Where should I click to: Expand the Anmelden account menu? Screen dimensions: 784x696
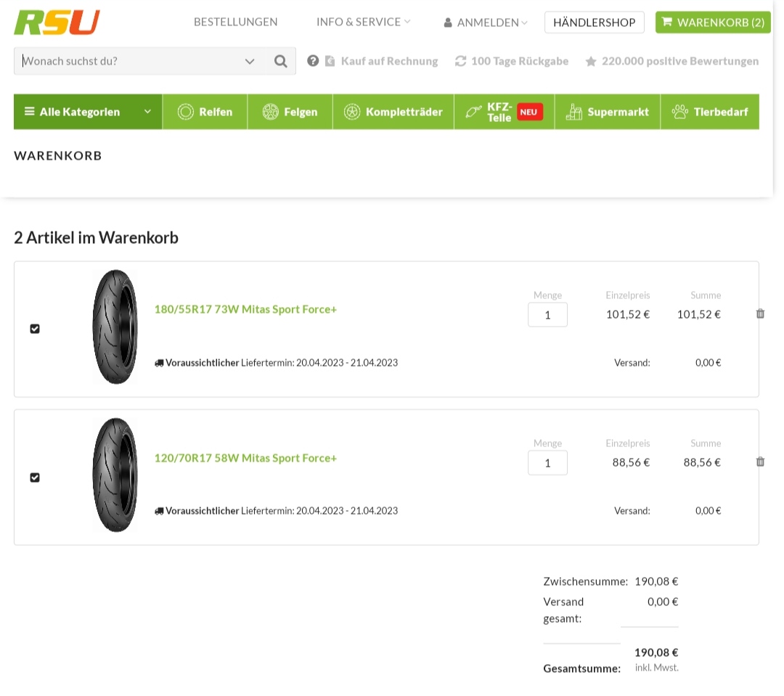pyautogui.click(x=486, y=22)
